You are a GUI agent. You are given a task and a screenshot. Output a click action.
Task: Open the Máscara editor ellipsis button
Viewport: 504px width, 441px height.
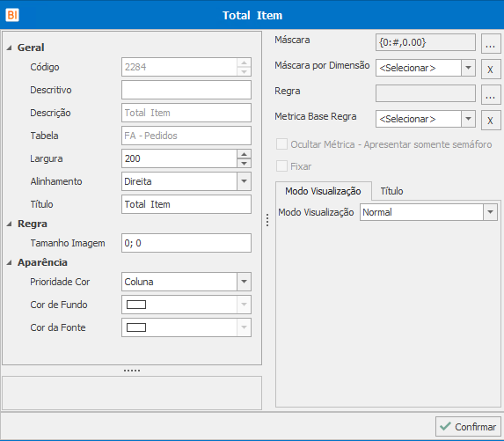[491, 43]
